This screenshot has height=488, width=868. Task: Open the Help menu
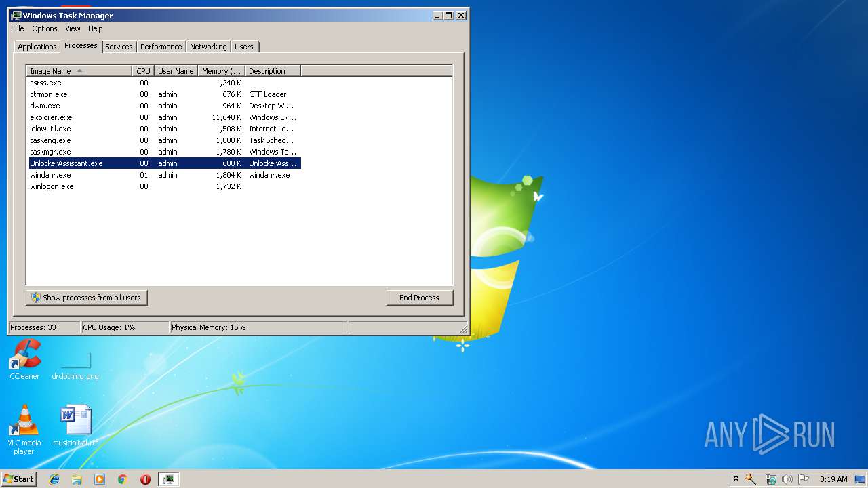coord(96,28)
